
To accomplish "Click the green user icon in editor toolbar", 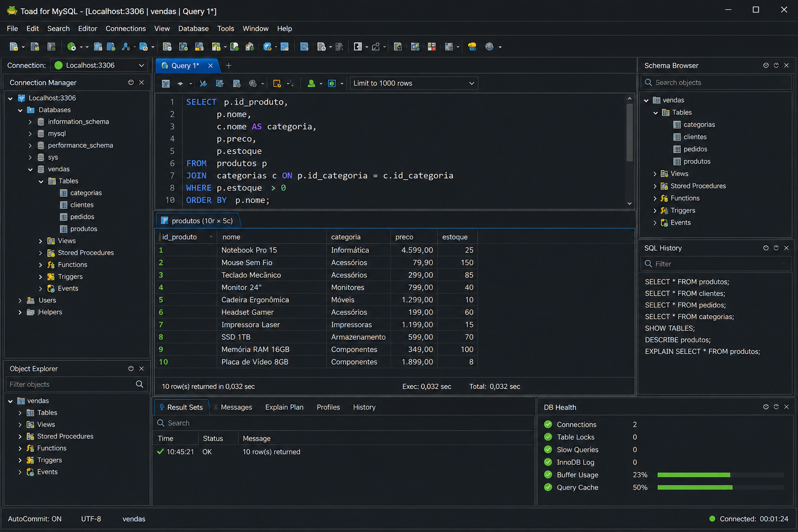I will pos(311,83).
